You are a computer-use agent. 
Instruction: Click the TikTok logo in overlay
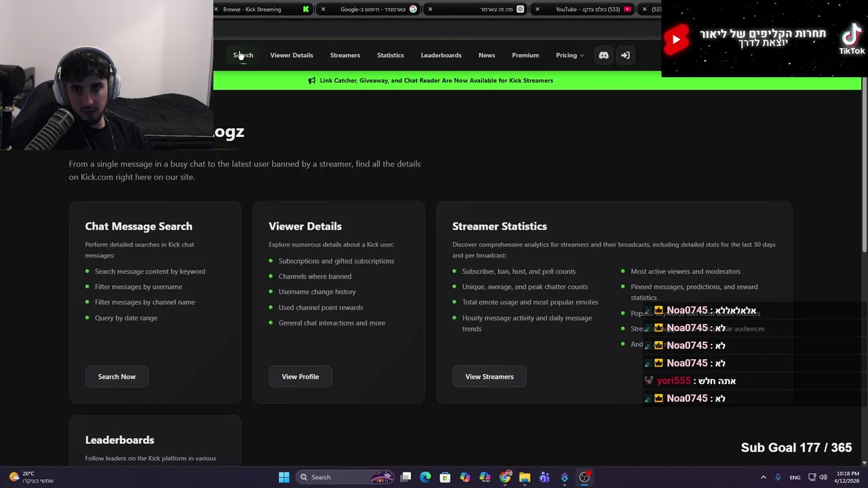(852, 39)
